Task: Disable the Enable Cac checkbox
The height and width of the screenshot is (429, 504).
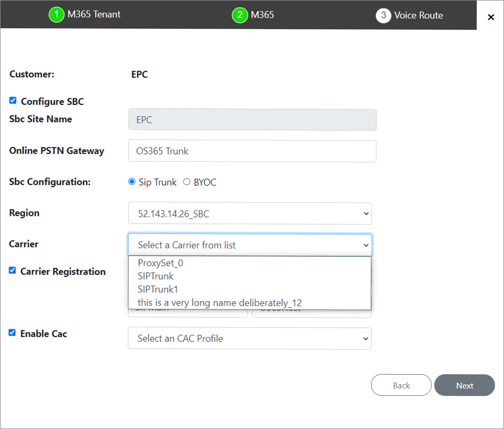Action: (13, 332)
